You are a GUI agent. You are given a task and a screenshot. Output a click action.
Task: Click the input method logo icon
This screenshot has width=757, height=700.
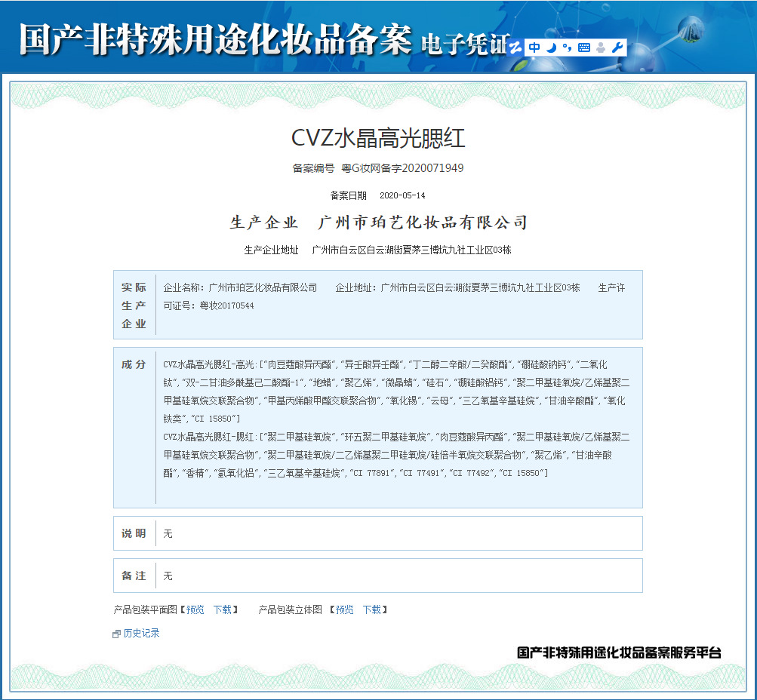tap(515, 48)
